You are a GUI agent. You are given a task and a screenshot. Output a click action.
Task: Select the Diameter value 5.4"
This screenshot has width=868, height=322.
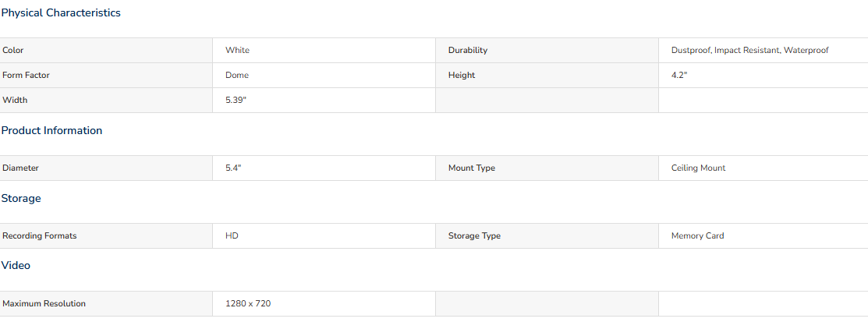pos(234,168)
